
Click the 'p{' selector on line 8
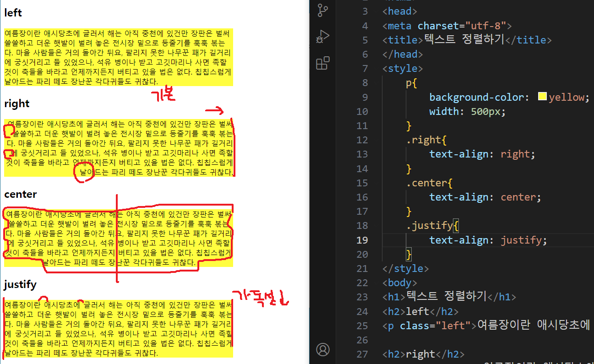click(x=411, y=83)
